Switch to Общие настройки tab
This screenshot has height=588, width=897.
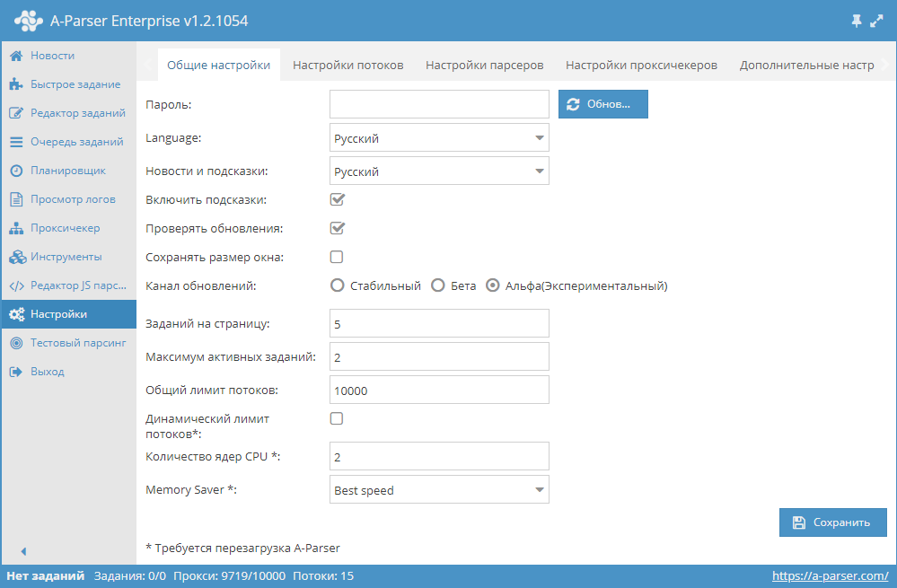pos(218,66)
